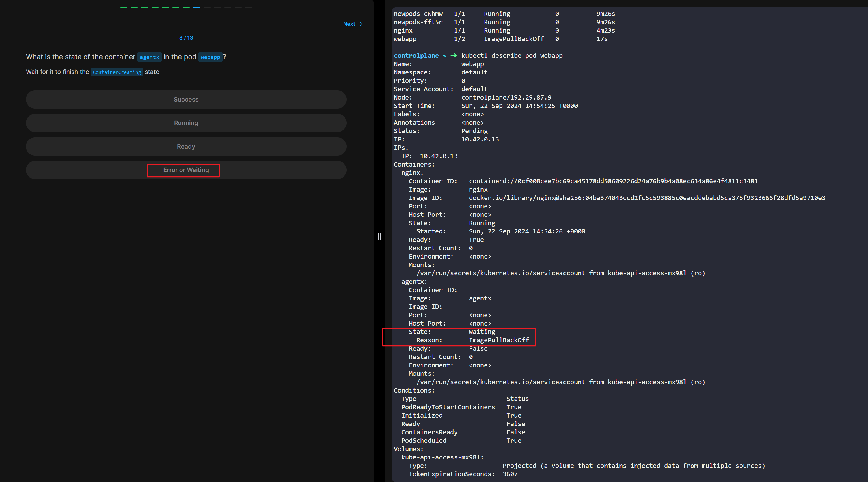Click webapp row in pod list
This screenshot has height=482, width=868.
coord(405,39)
